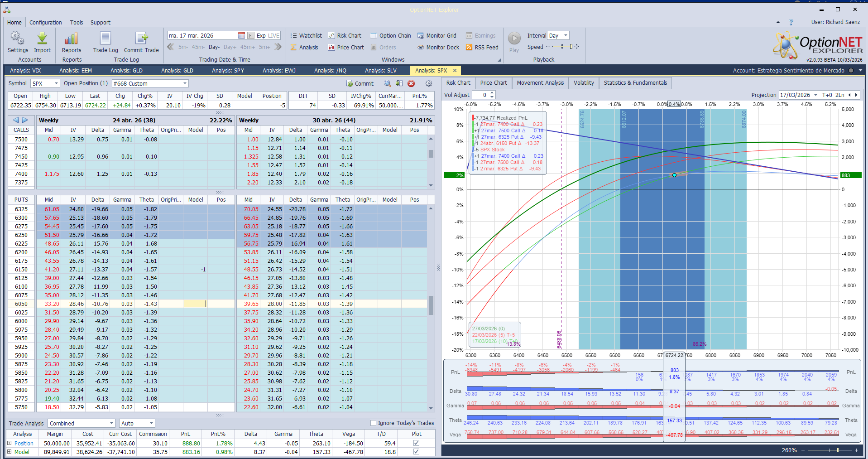Viewport: 868px width, 459px height.
Task: Open the Volatility tab
Action: 583,83
